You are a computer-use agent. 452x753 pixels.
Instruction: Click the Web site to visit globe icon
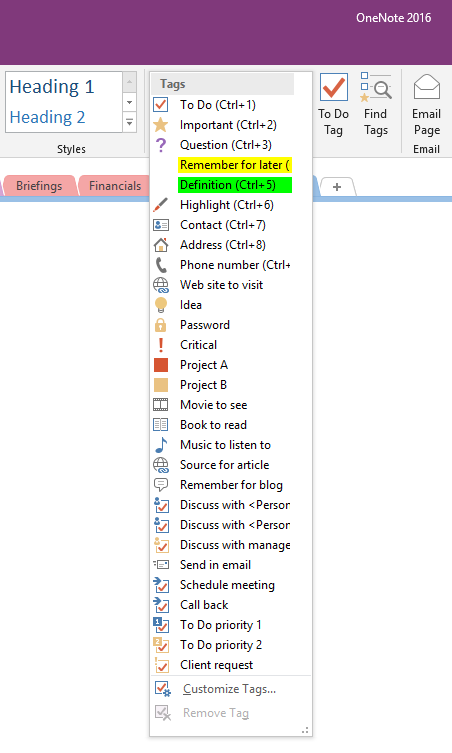coord(160,285)
